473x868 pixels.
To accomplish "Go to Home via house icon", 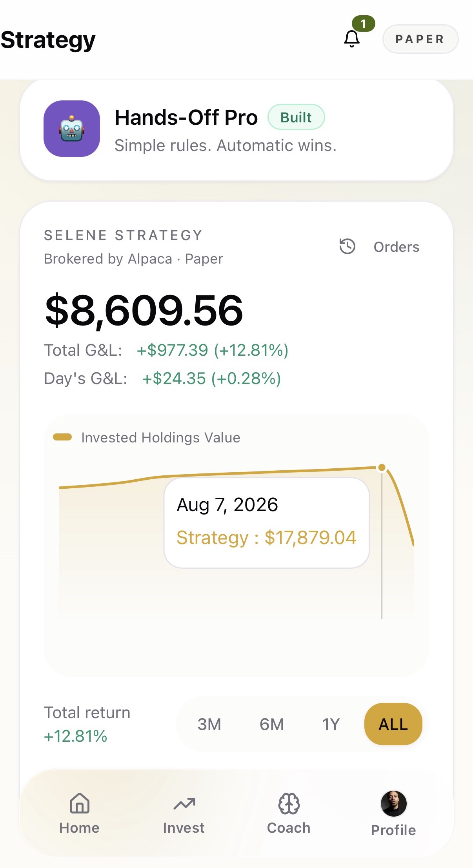I will [80, 803].
